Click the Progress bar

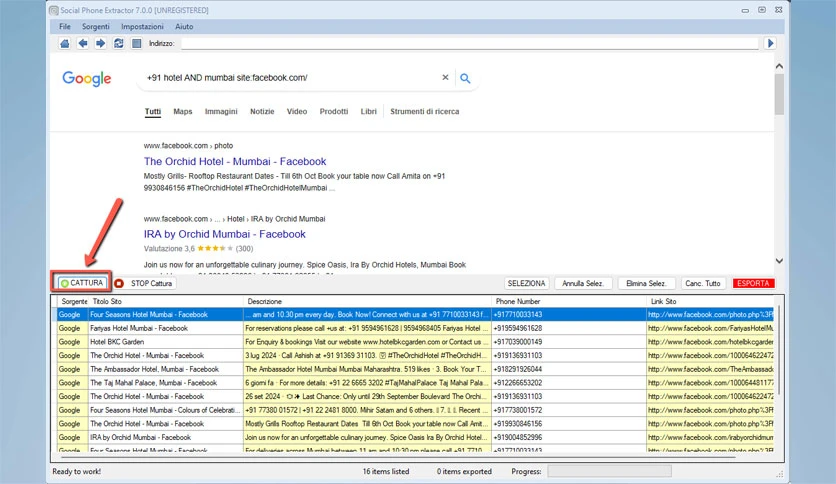[609, 471]
